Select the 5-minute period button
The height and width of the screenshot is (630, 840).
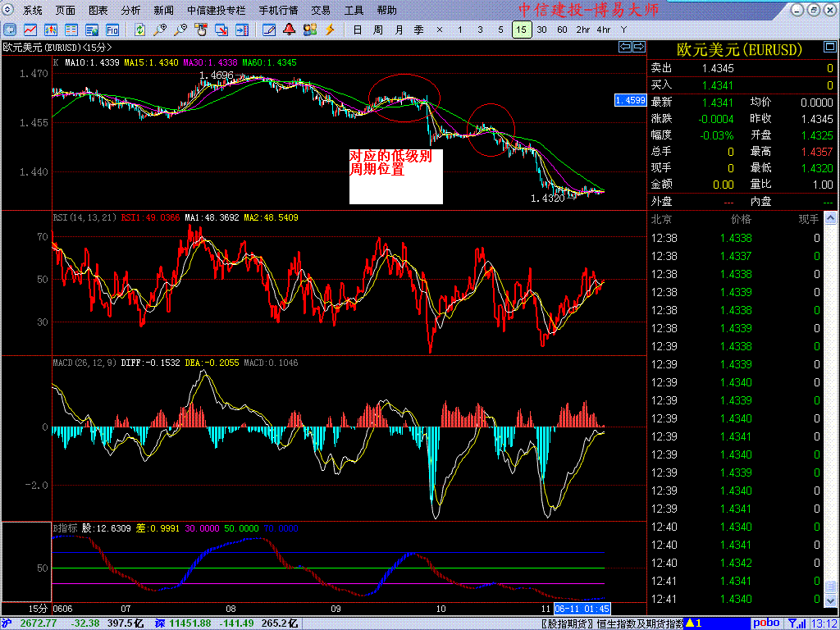tap(500, 30)
